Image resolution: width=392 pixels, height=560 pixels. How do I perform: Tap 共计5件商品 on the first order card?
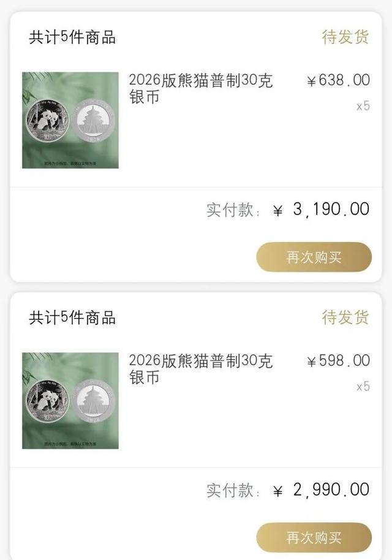click(72, 37)
